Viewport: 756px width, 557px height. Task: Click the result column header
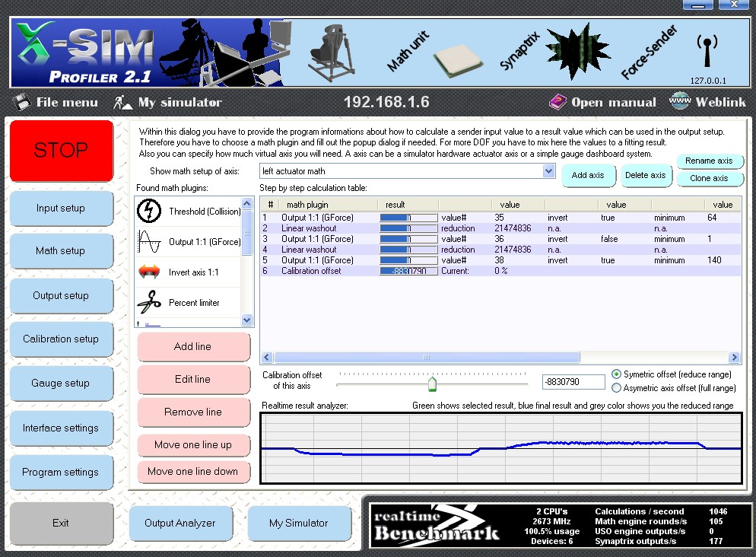[409, 205]
